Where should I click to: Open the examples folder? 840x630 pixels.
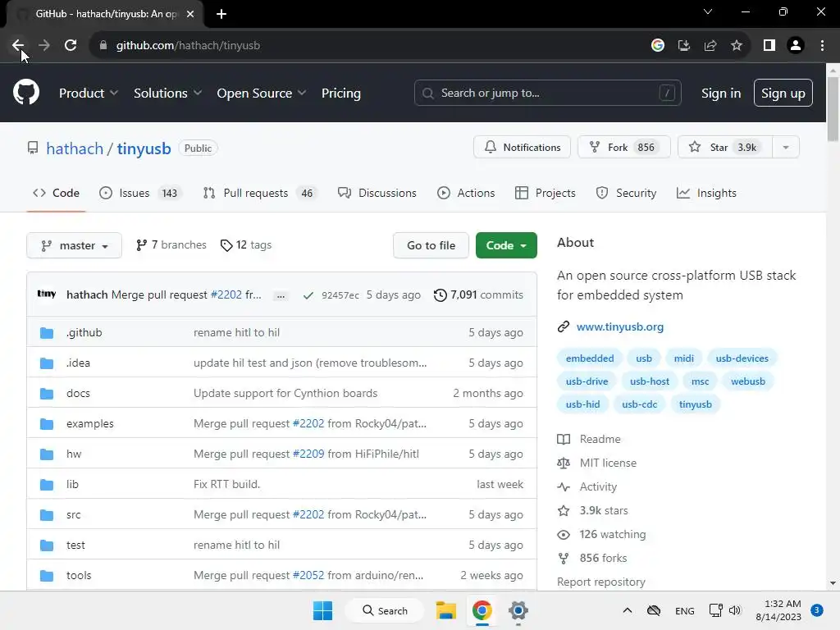coord(90,424)
